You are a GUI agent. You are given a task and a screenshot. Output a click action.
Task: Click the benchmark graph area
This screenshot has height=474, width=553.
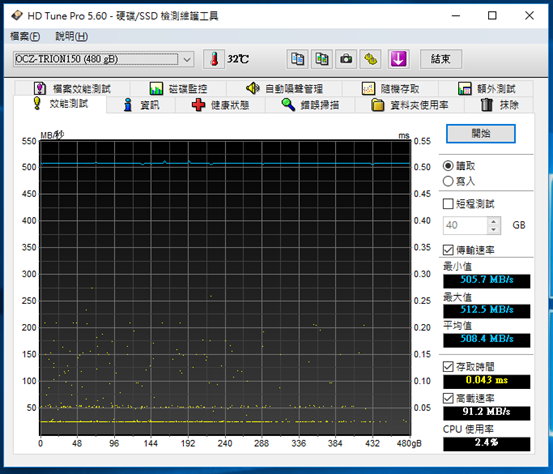(225, 288)
